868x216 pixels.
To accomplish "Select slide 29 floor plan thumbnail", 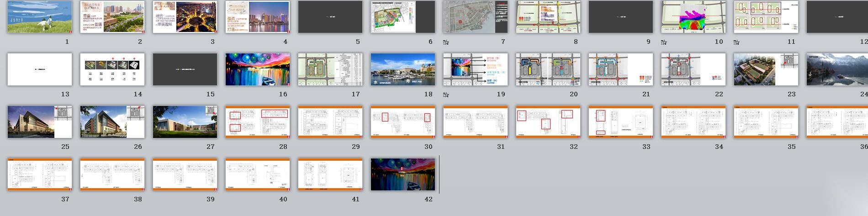I will pyautogui.click(x=330, y=122).
